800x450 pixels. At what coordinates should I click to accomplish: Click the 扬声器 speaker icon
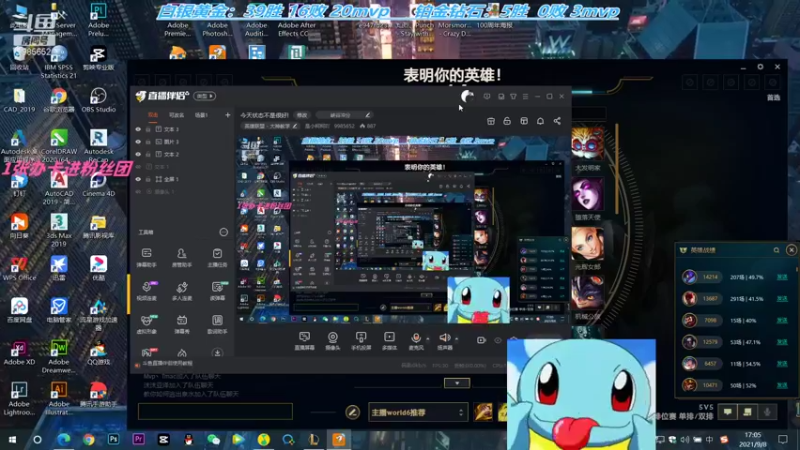click(444, 340)
